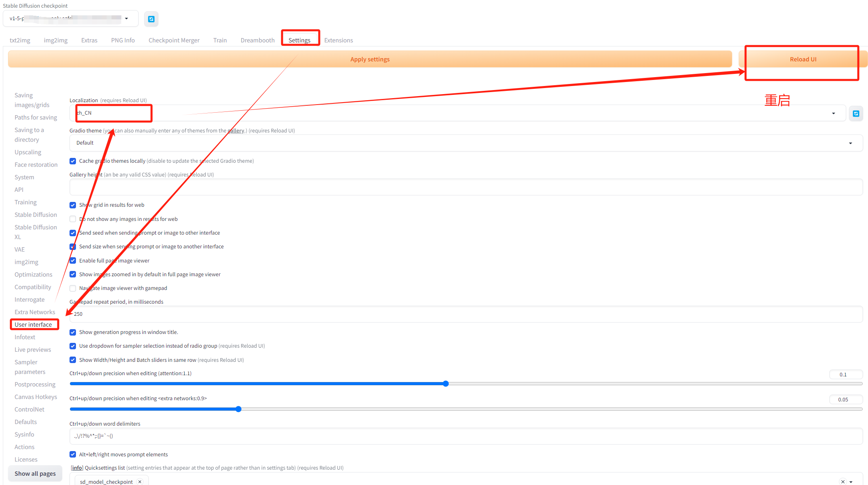Click the refresh icon next to Localization
This screenshot has height=485, width=868.
point(855,113)
